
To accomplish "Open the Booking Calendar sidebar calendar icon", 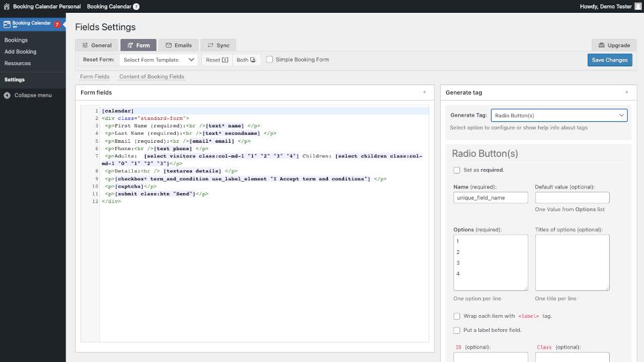I will 7,25.
